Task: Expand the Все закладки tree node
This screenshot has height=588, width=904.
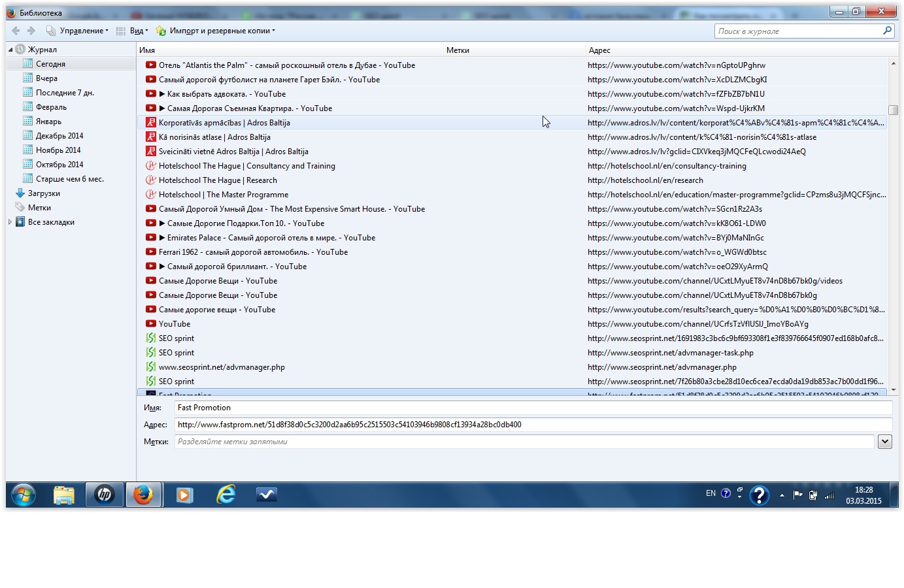Action: (x=10, y=222)
